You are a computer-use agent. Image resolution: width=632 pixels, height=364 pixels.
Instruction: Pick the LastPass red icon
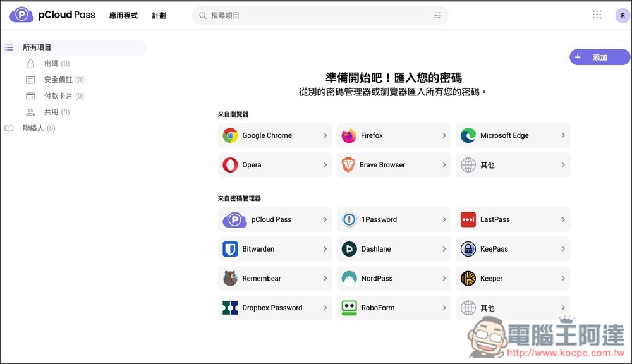(468, 219)
